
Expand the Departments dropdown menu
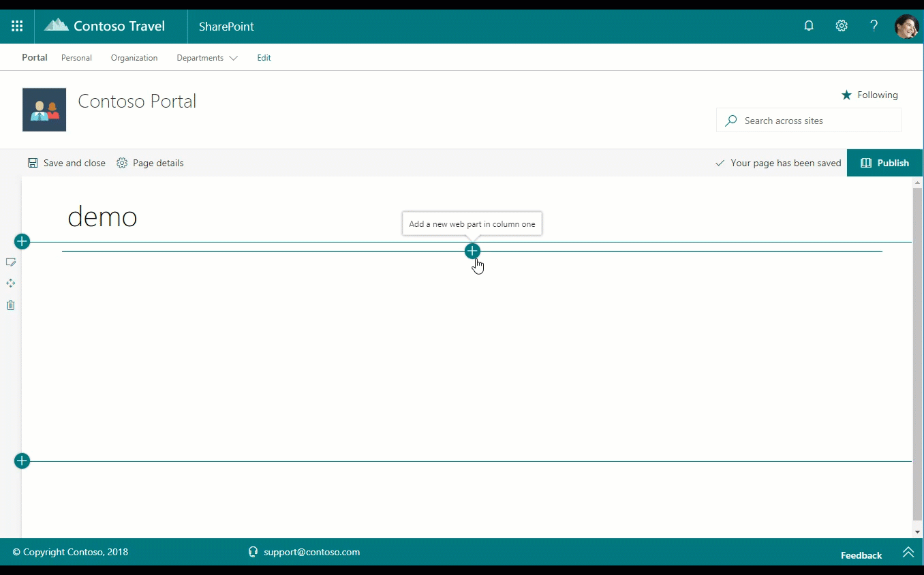206,58
